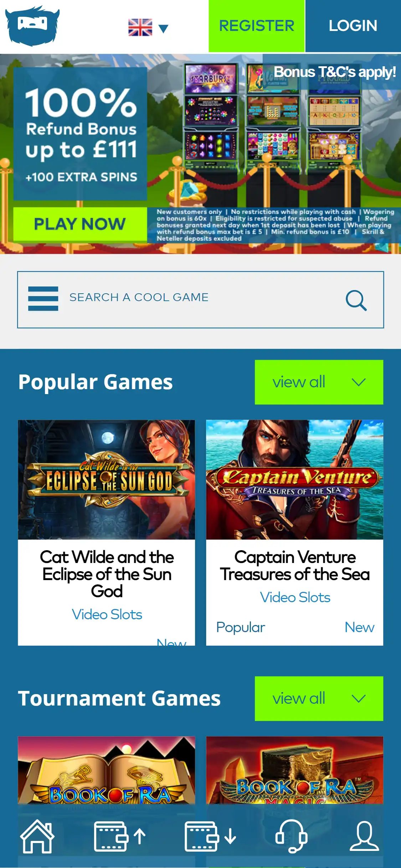The image size is (401, 868).
Task: Open account profile icon in bottom bar
Action: pyautogui.click(x=364, y=836)
